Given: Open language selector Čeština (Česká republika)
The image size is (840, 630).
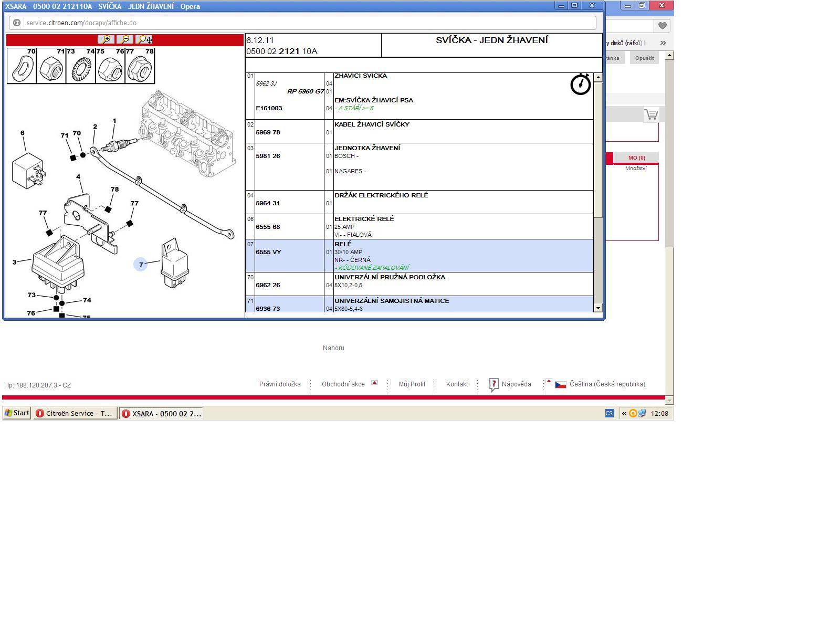Looking at the screenshot, I should coord(607,384).
